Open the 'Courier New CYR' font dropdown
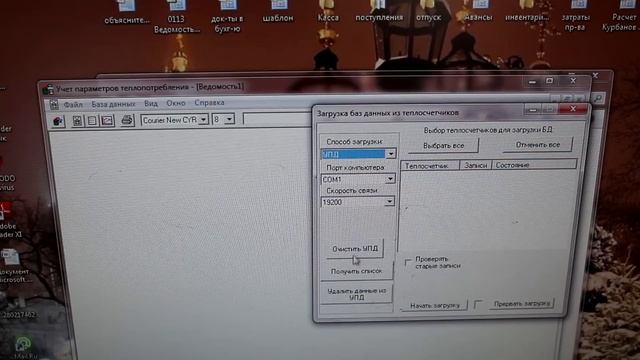 point(203,120)
